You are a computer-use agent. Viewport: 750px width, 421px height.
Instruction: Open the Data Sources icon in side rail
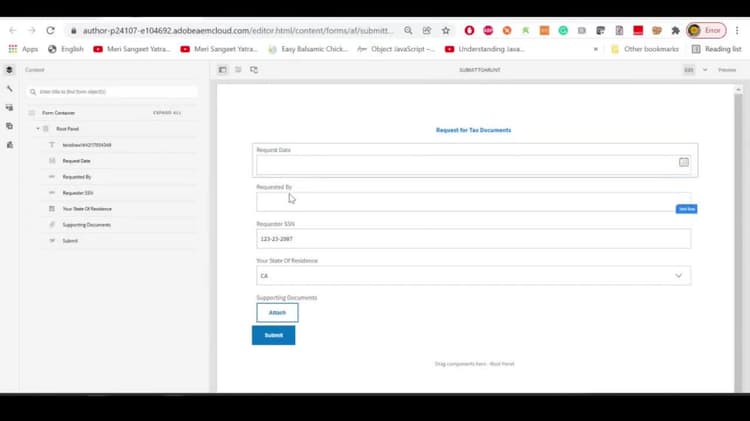coord(9,145)
